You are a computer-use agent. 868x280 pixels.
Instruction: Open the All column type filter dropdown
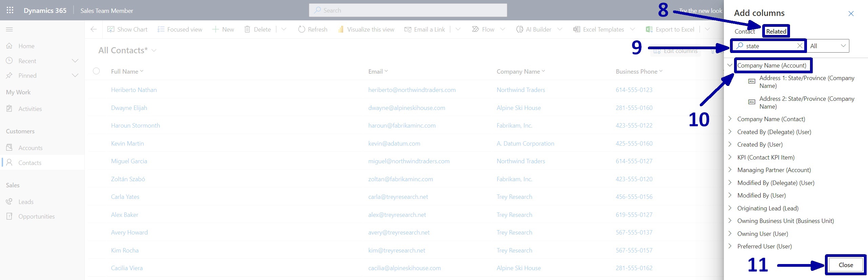(828, 46)
